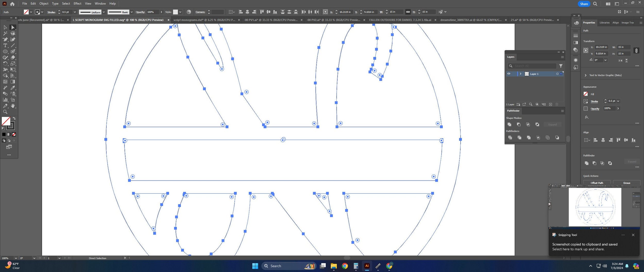Image resolution: width=644 pixels, height=272 pixels.
Task: Pick the Zoom tool in toolbar
Action: [5, 112]
